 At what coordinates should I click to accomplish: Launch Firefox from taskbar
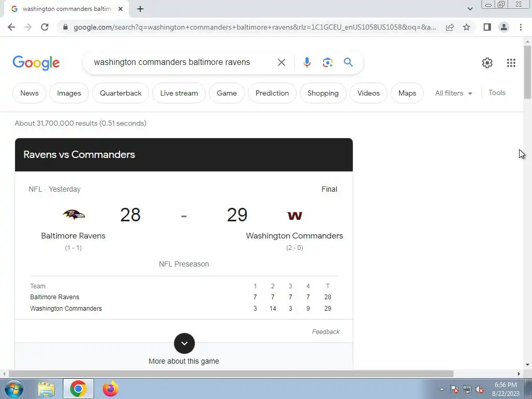coord(111,389)
